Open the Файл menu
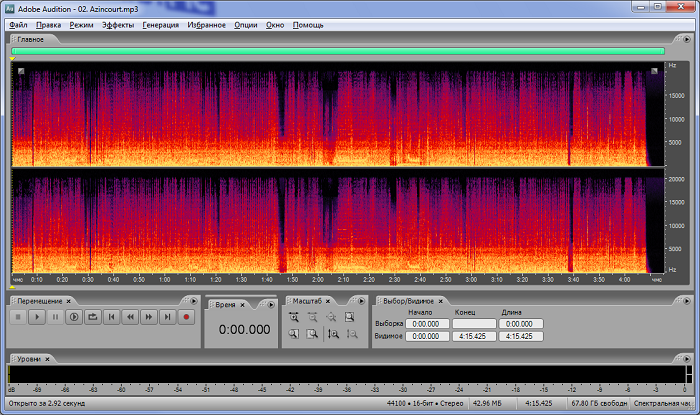 [x=18, y=24]
